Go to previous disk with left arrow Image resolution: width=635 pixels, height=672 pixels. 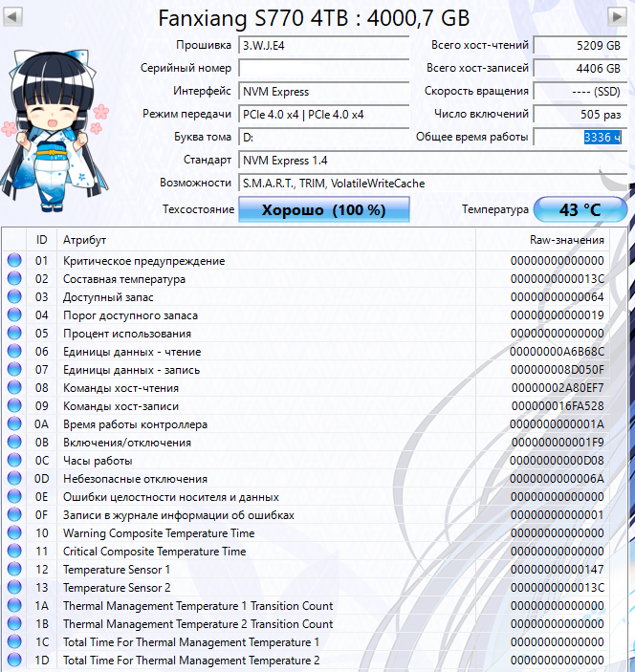(12, 17)
